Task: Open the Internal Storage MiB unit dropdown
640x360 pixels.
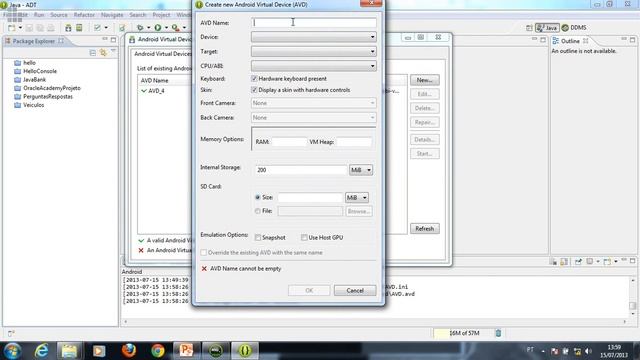Action: (x=361, y=170)
